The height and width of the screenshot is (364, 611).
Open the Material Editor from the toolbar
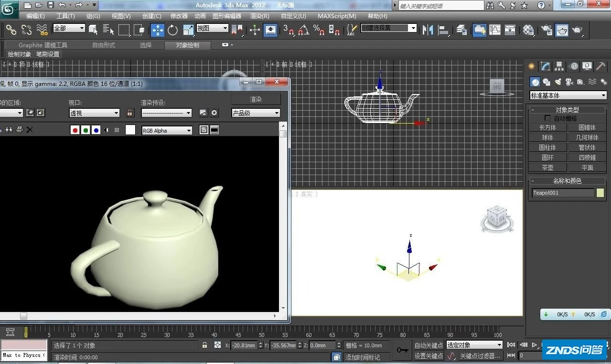(528, 31)
